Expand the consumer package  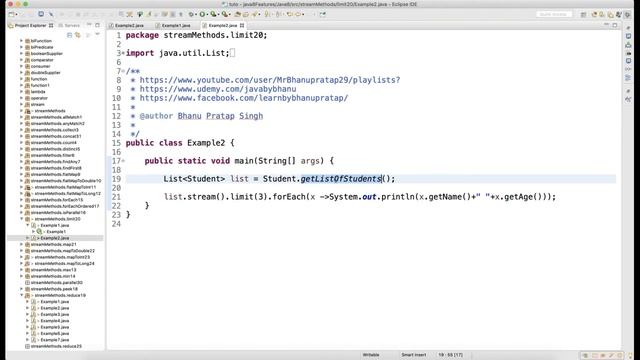21,66
